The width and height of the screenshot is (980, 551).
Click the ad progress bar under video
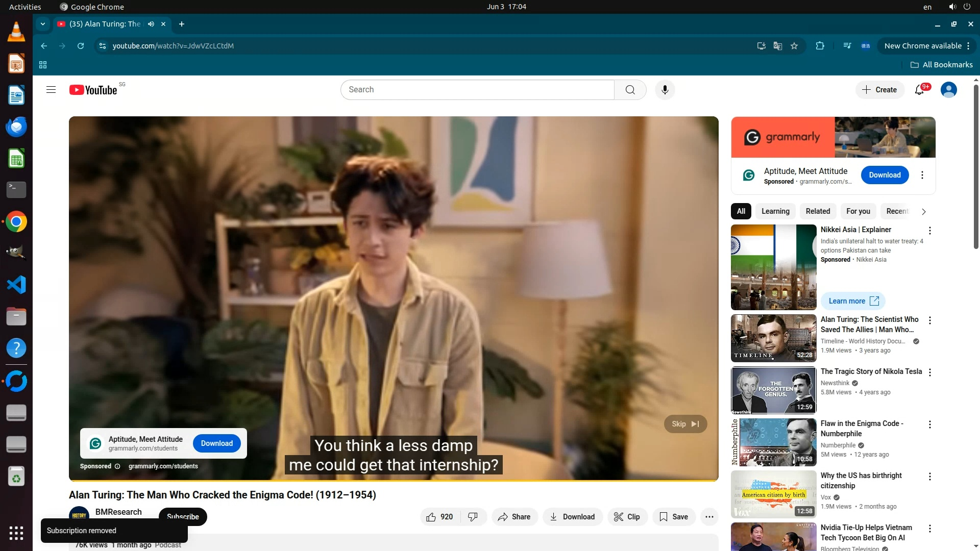[x=393, y=480]
